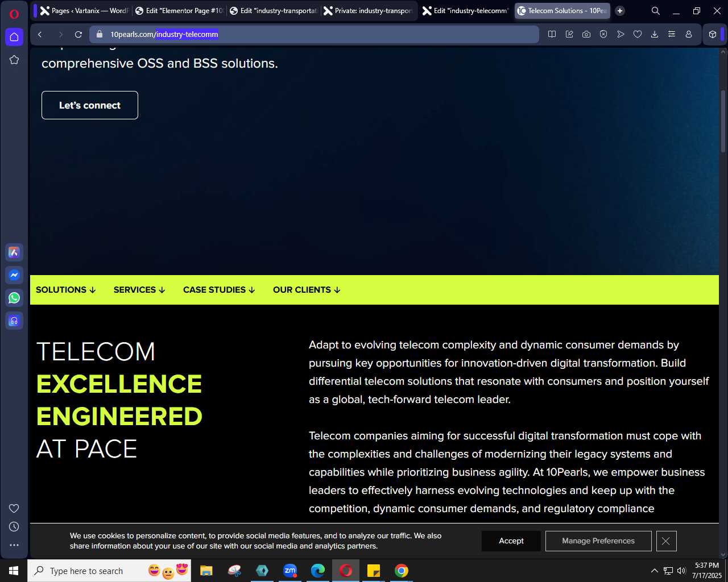Viewport: 728px width, 582px height.
Task: Open Aria AI in the sidebar
Action: [x=14, y=252]
